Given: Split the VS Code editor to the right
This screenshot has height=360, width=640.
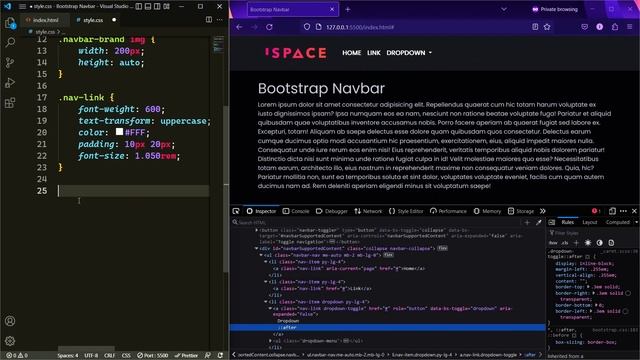Looking at the screenshot, I should pyautogui.click(x=209, y=20).
